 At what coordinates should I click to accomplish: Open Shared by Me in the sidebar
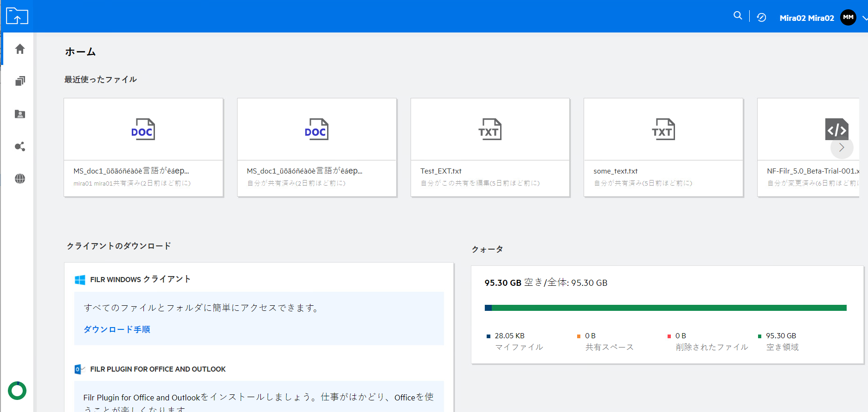click(19, 147)
